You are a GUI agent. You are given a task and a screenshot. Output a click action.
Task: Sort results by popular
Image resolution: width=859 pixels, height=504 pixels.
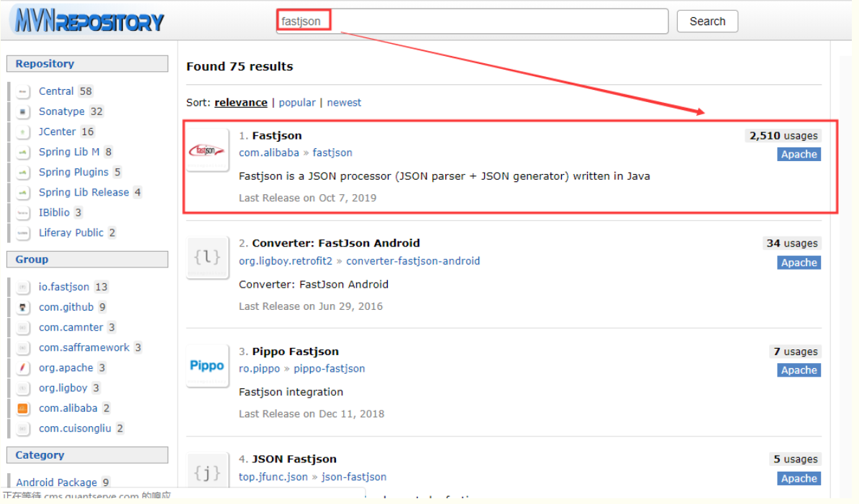[297, 102]
